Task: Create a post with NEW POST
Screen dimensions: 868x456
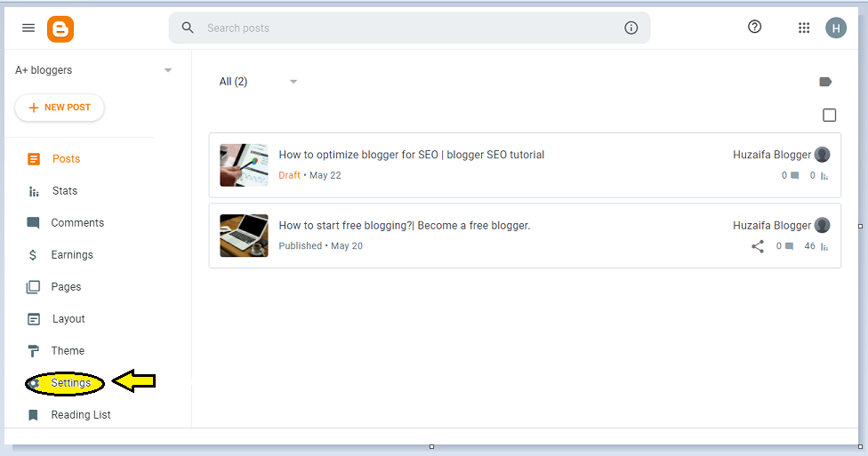Action: pos(60,108)
